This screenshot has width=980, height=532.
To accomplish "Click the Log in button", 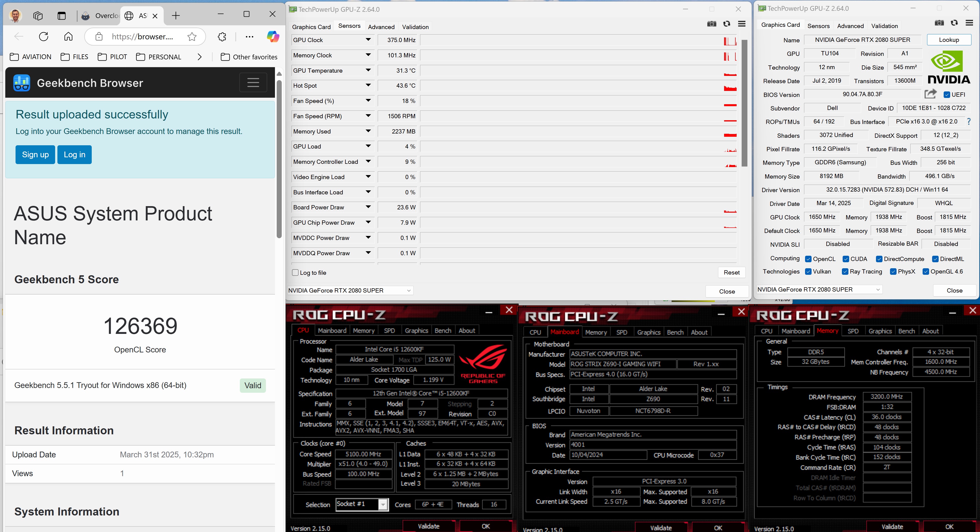I will (75, 154).
